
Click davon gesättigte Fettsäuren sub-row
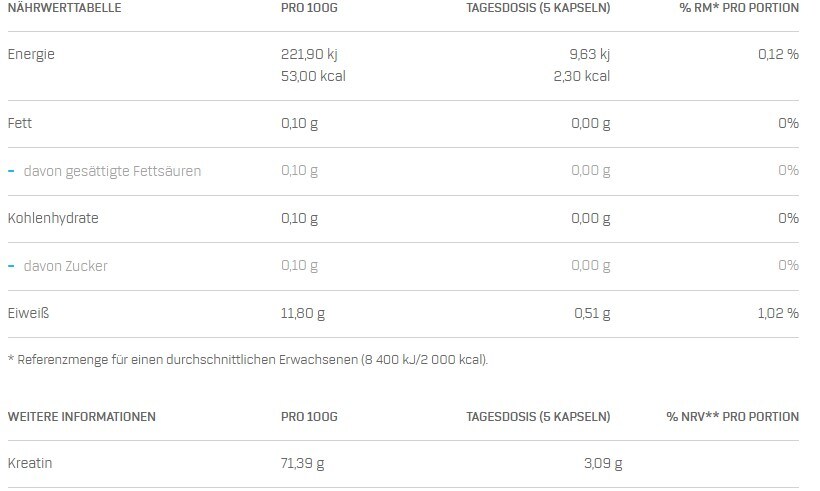tap(403, 171)
